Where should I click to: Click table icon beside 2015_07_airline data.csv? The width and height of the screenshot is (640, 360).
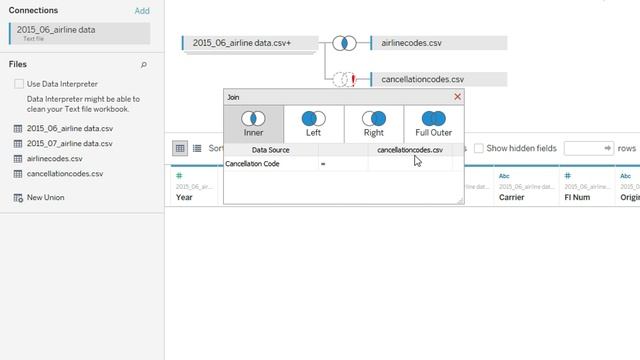click(18, 144)
